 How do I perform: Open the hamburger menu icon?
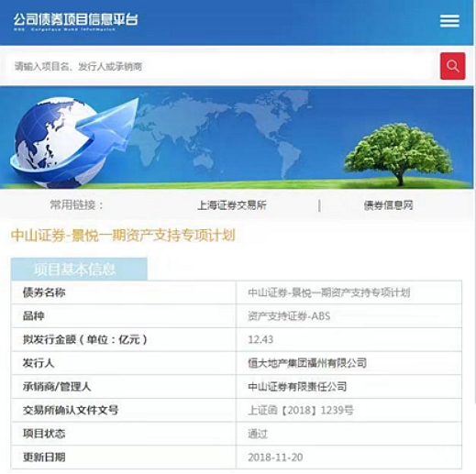(x=449, y=21)
